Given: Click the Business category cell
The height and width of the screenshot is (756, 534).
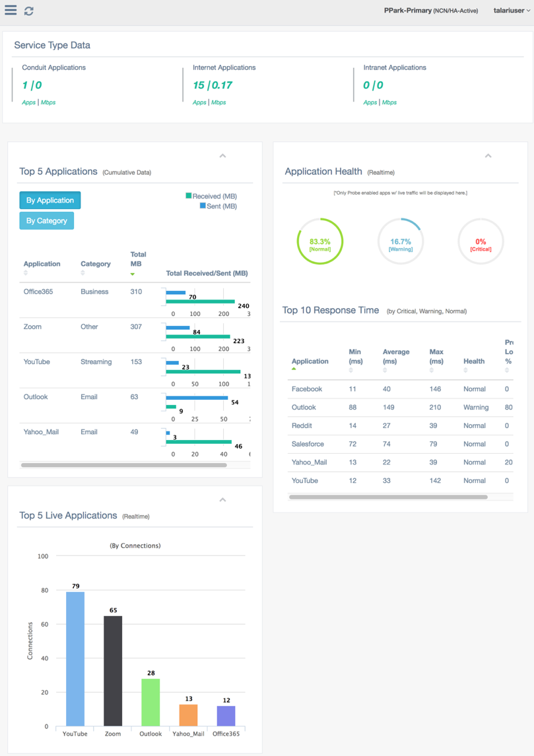Looking at the screenshot, I should 94,292.
